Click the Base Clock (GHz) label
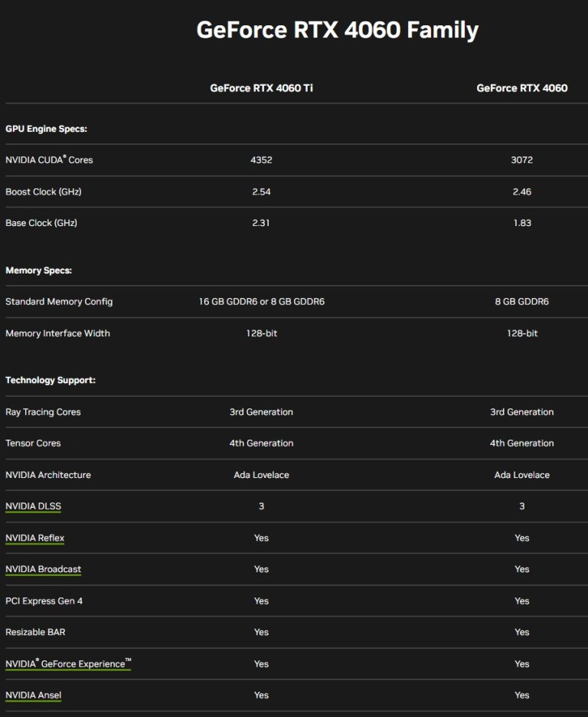The width and height of the screenshot is (588, 717). tap(41, 223)
